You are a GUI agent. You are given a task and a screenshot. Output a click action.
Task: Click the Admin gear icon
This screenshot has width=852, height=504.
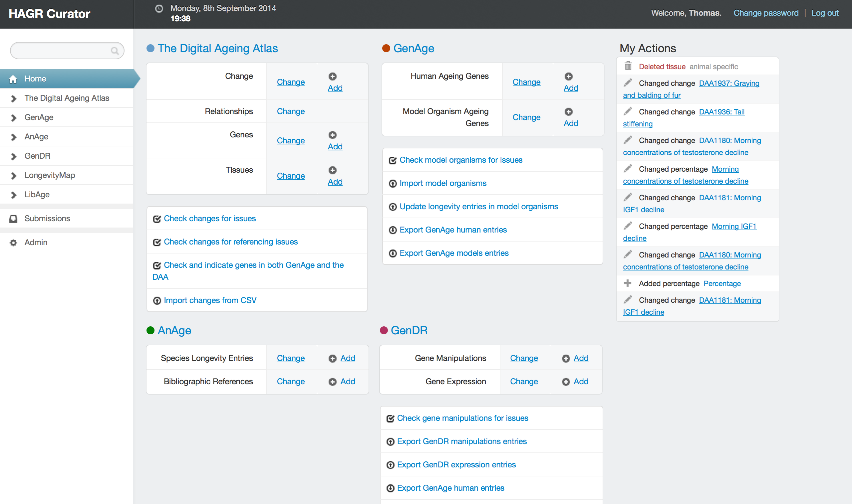13,243
